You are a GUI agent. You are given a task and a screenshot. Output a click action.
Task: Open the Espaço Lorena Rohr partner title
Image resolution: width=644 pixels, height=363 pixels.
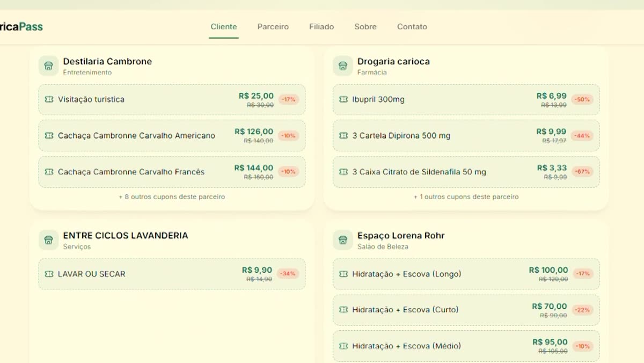coord(401,235)
